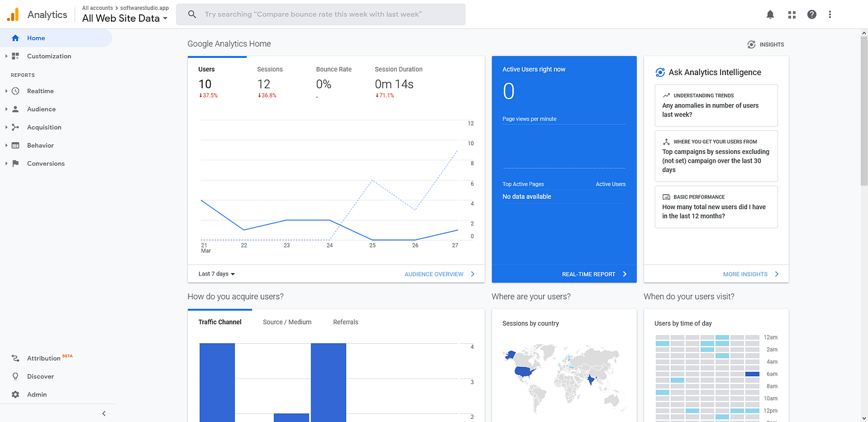Click the Admin gear icon
The height and width of the screenshot is (422, 868).
point(15,394)
